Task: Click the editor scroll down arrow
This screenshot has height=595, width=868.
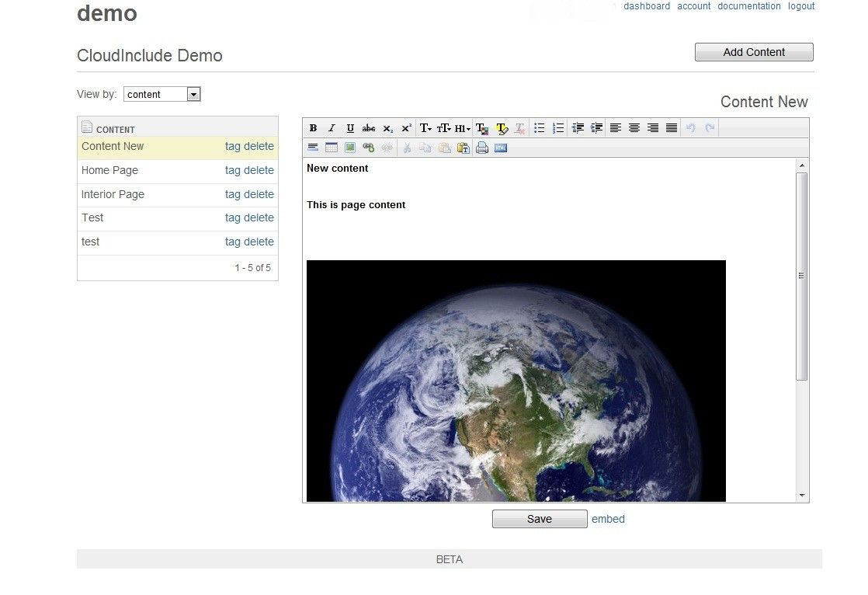Action: pyautogui.click(x=801, y=496)
